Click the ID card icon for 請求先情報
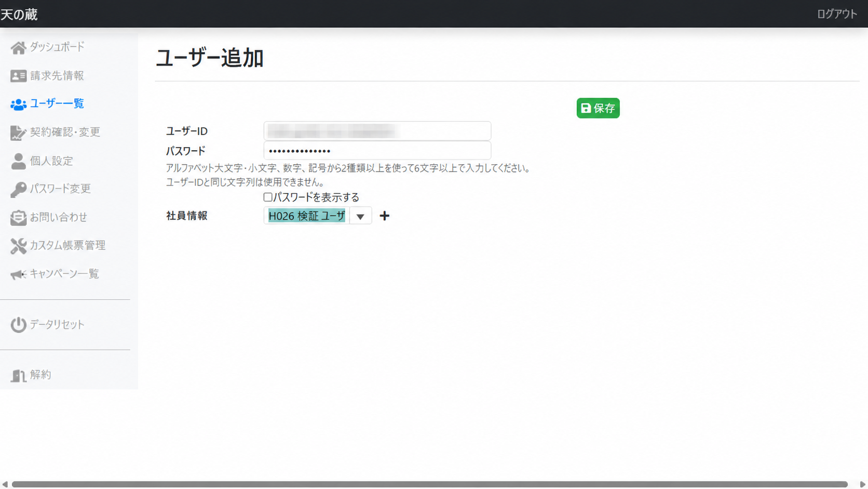 pyautogui.click(x=18, y=76)
